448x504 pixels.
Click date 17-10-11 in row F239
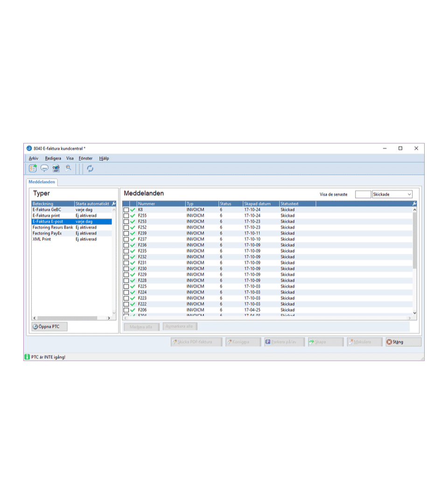[252, 233]
